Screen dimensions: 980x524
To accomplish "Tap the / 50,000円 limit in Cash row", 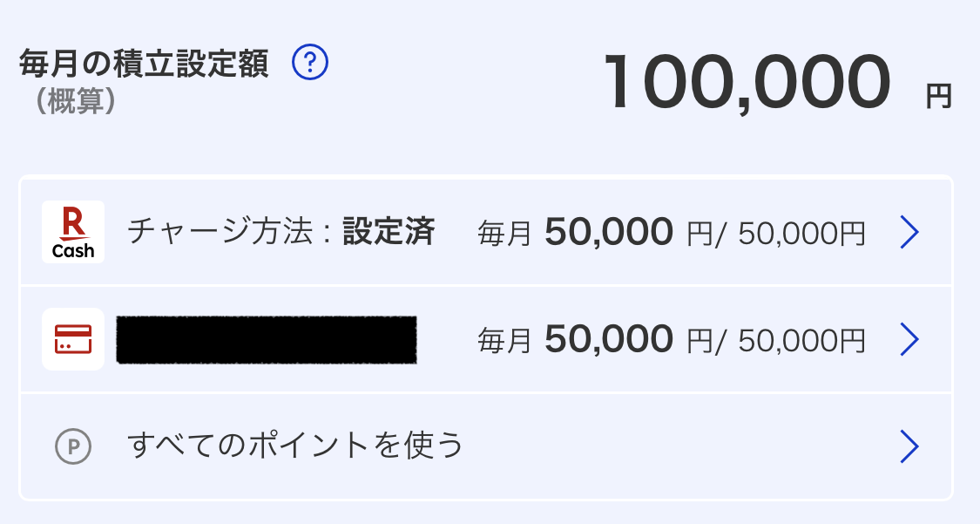I will (x=791, y=234).
